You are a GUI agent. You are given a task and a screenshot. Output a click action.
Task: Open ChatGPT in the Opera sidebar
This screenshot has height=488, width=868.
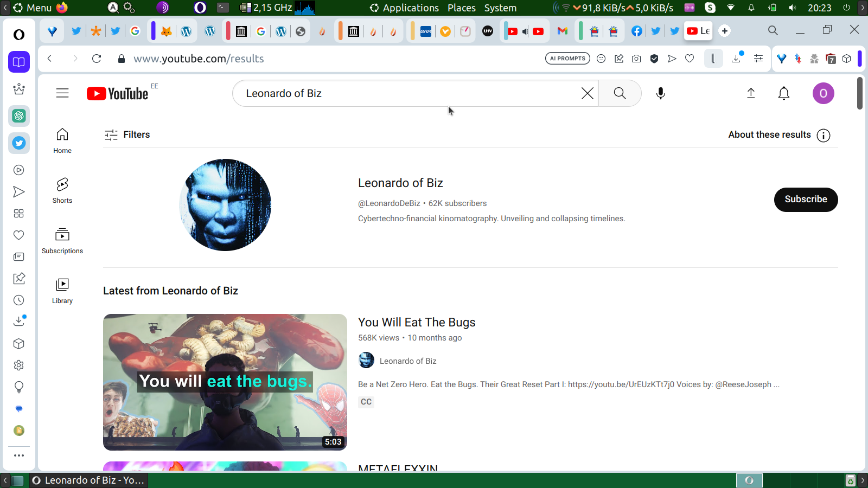coord(19,115)
